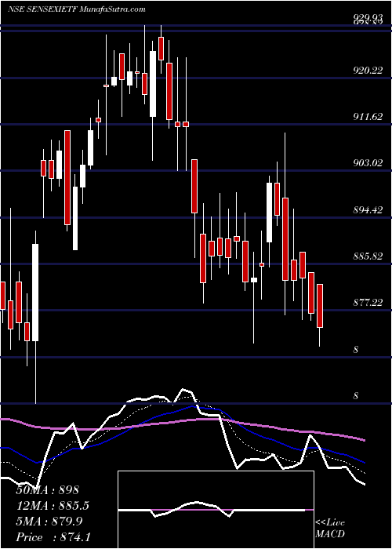Click the 50MA : 898 readout
Image resolution: width=392 pixels, height=549 pixels.
point(49,490)
